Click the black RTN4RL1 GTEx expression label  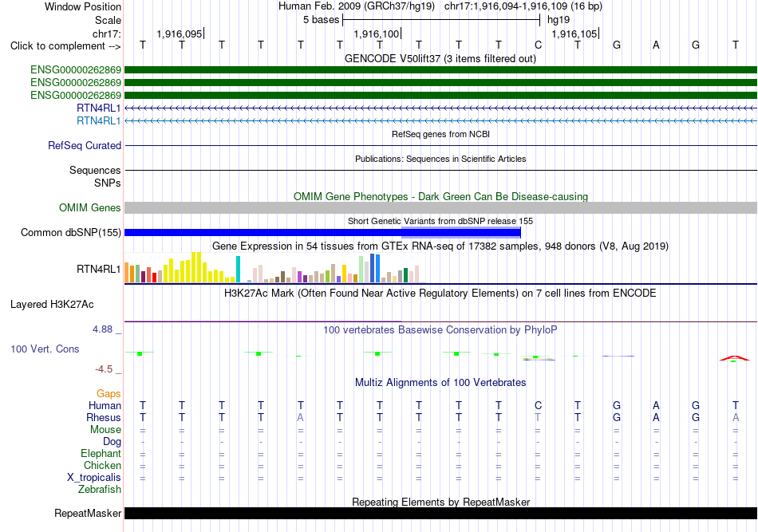pos(99,269)
